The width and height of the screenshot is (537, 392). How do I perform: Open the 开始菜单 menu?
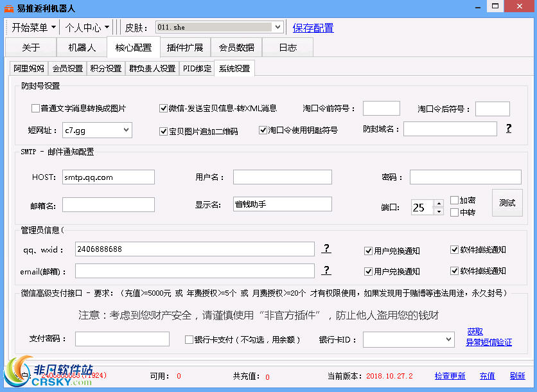coord(31,28)
